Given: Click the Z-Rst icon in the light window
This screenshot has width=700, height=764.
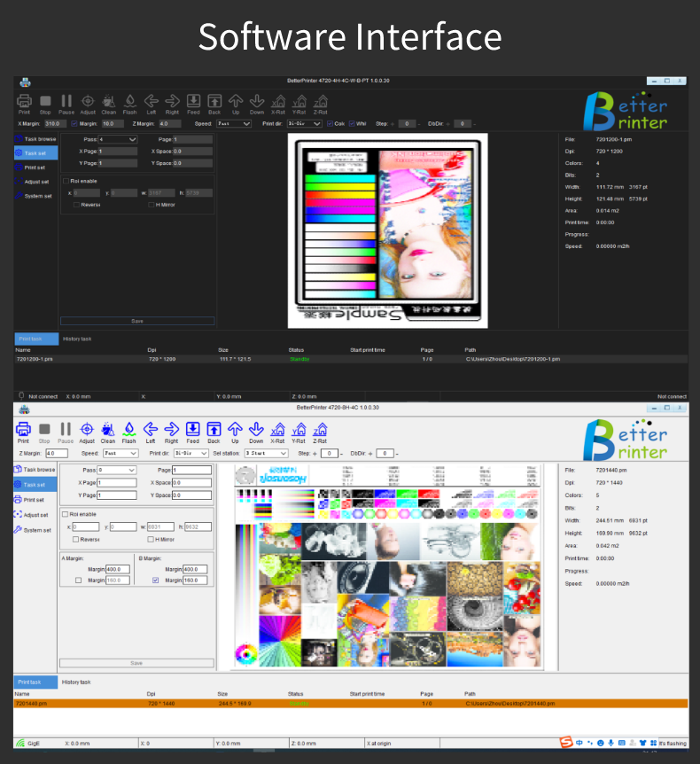Looking at the screenshot, I should pyautogui.click(x=319, y=429).
